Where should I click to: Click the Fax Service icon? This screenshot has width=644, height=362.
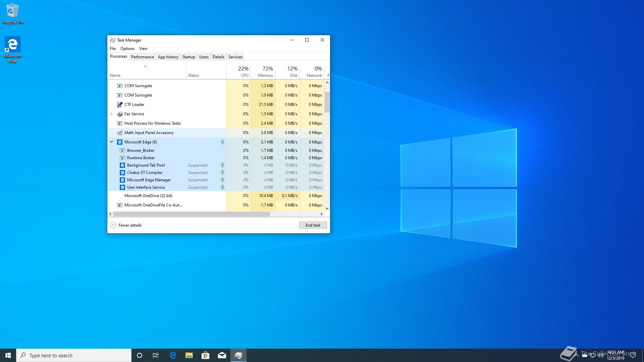coord(120,114)
